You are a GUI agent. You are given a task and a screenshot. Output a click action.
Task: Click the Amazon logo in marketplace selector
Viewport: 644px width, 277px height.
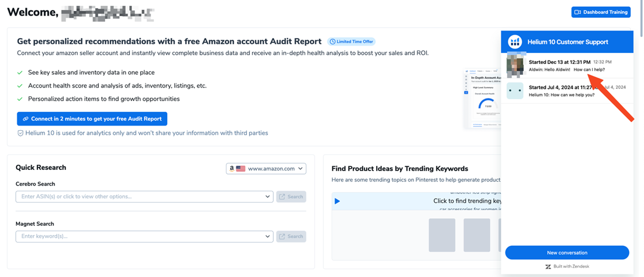pos(231,169)
